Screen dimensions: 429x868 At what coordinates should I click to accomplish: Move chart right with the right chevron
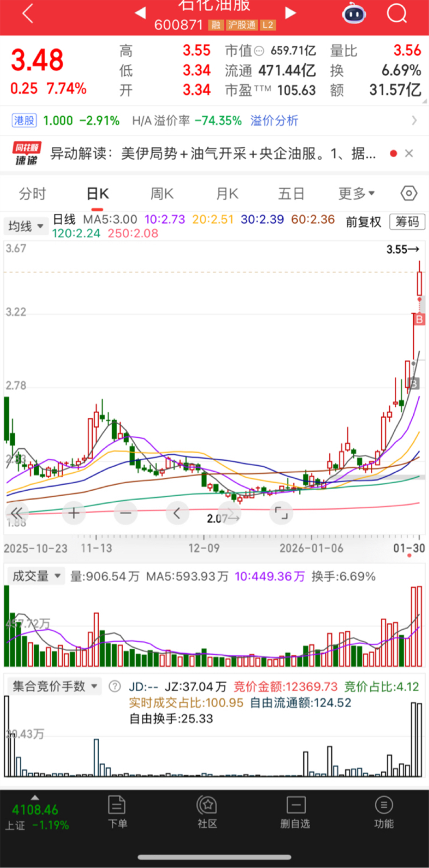[x=230, y=512]
